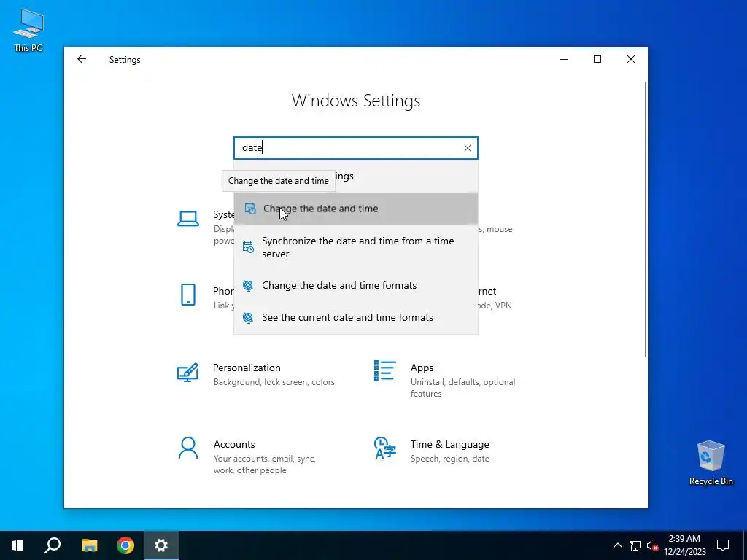Maximize the Settings window
747x560 pixels.
597,59
